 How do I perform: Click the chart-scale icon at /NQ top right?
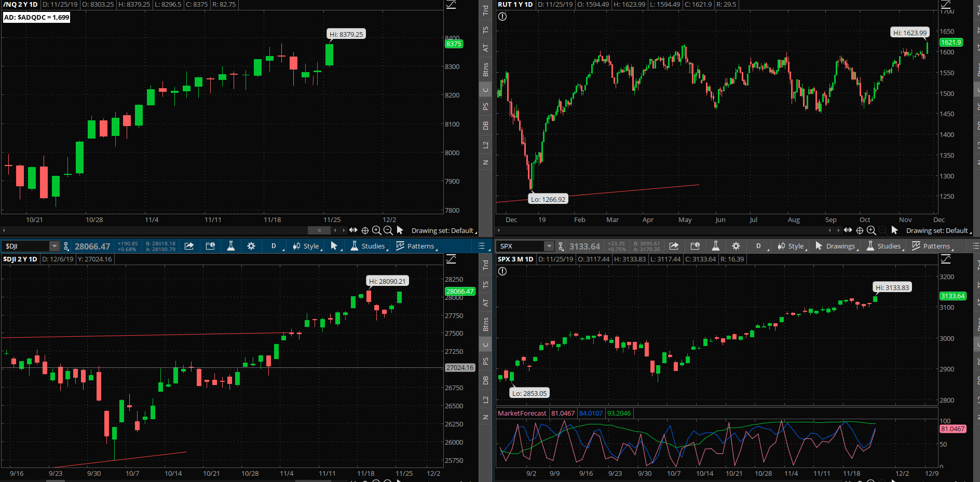pos(451,5)
